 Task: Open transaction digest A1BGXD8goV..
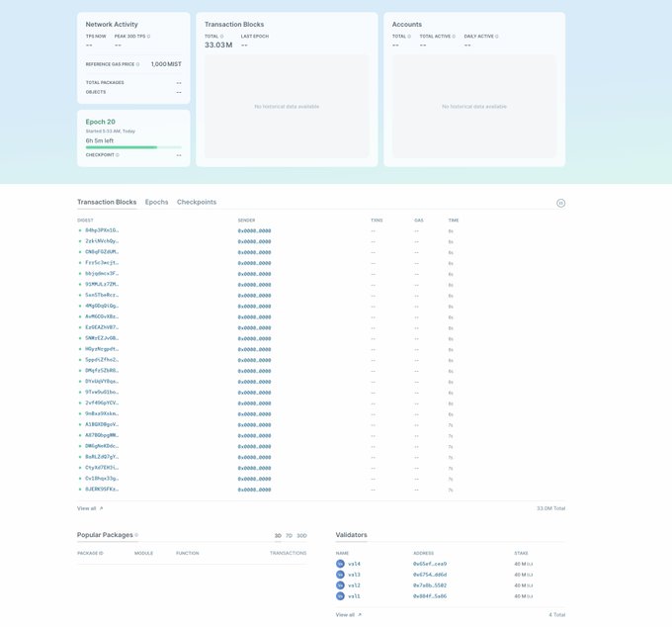tap(102, 425)
